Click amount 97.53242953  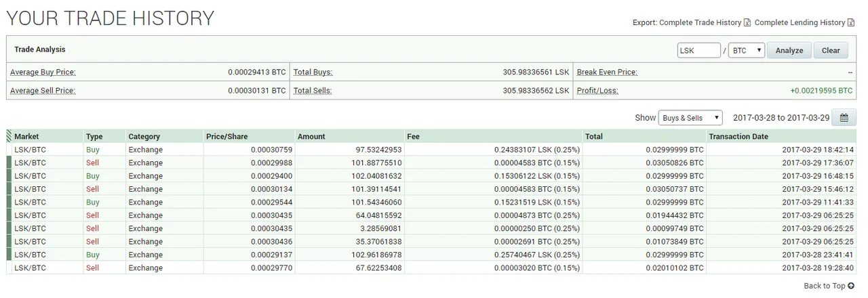click(378, 150)
